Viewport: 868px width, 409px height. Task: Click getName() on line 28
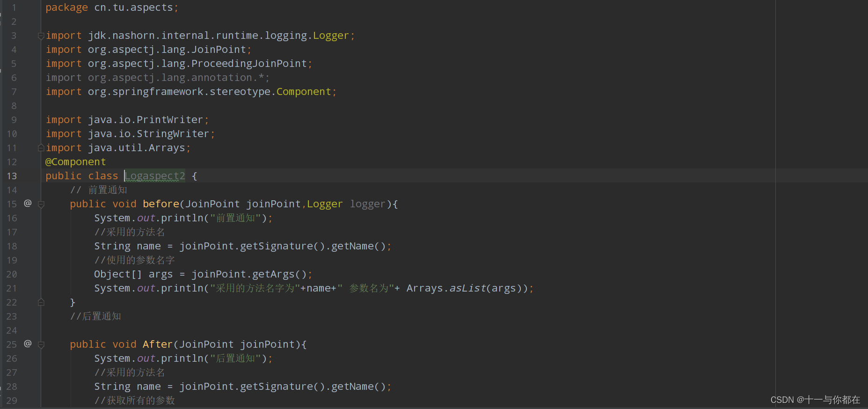(x=358, y=387)
